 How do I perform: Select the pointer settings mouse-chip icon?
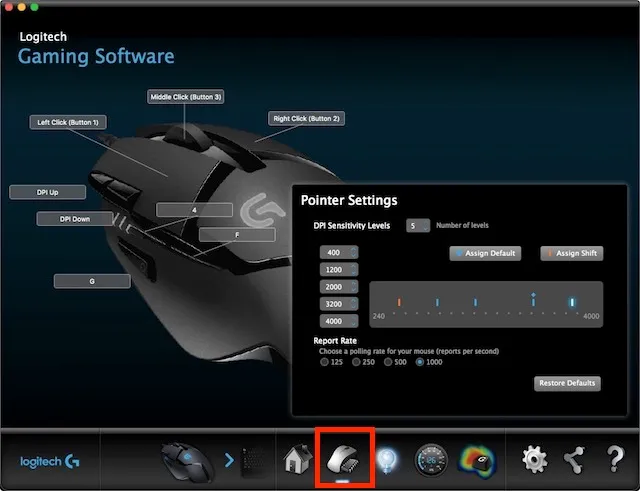click(x=344, y=458)
